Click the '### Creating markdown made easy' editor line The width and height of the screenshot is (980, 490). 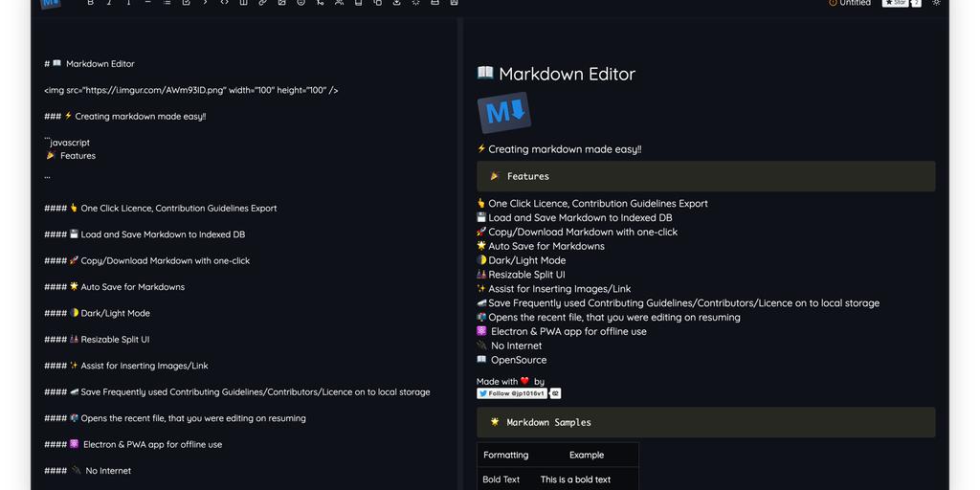pos(125,116)
